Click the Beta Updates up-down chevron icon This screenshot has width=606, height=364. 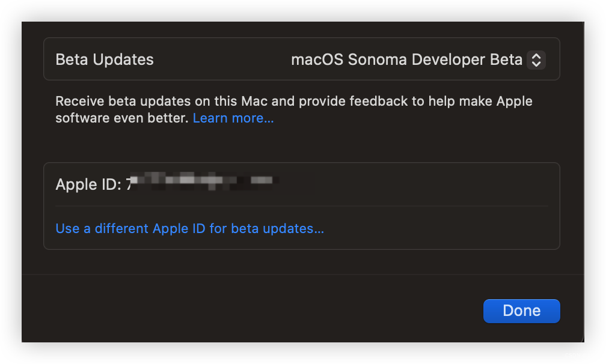click(x=536, y=59)
